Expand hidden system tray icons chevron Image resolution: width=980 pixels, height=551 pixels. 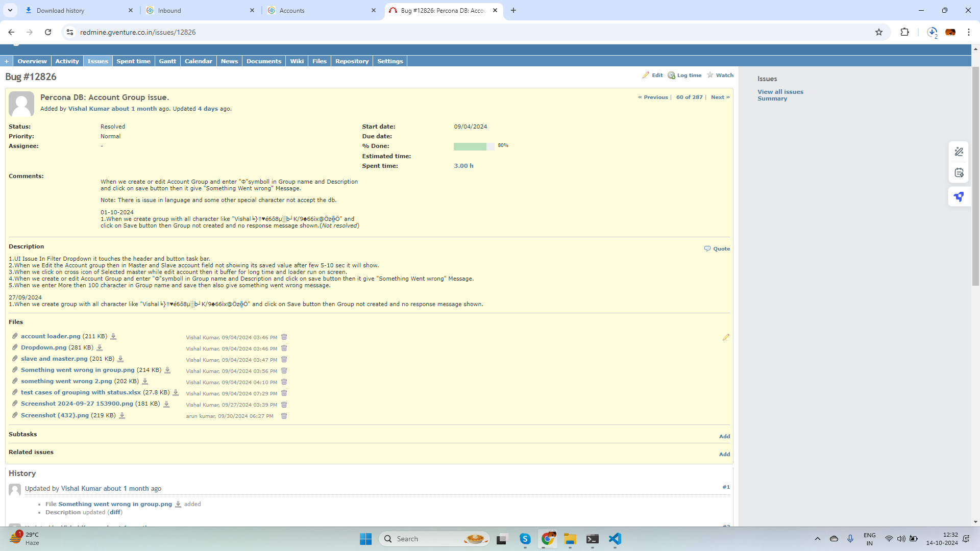pos(818,539)
